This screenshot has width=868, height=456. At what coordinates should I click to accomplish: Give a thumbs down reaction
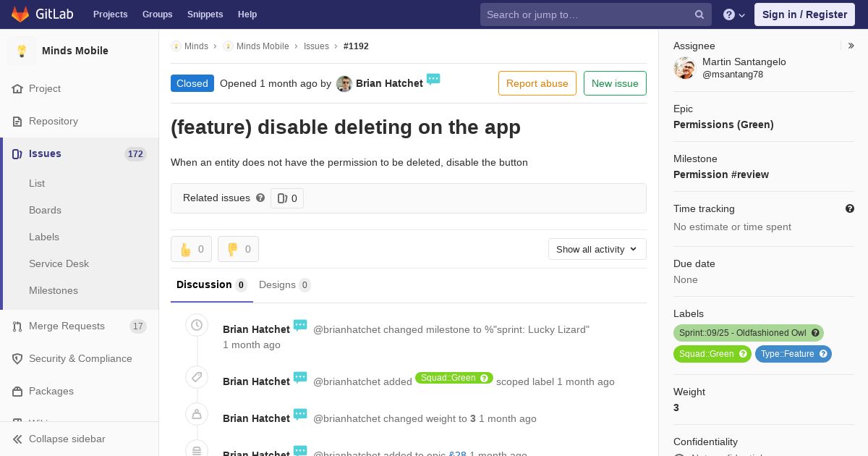tap(238, 249)
